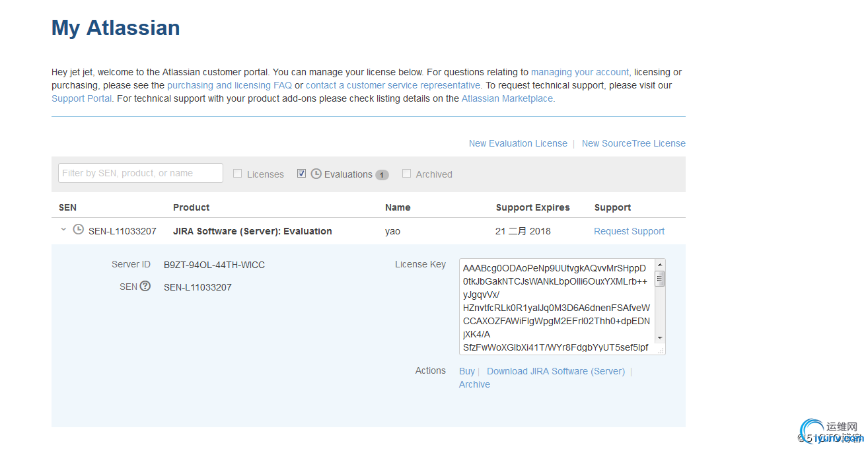Click New SourceTree License

633,143
